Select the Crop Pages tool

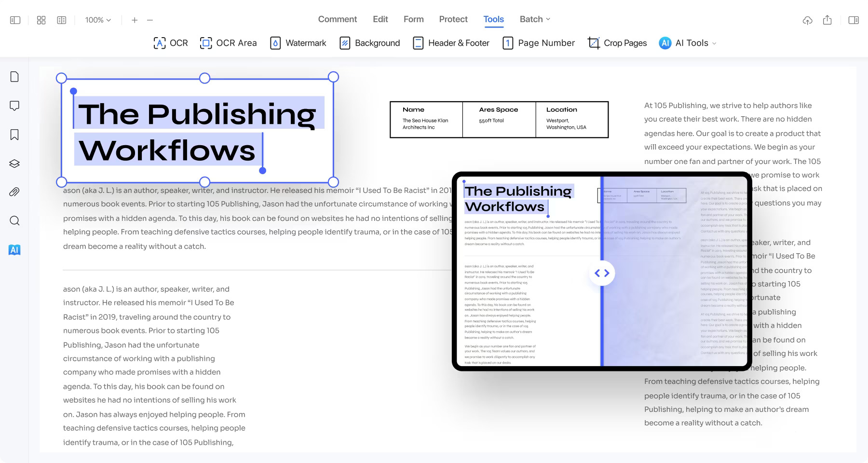tap(617, 43)
